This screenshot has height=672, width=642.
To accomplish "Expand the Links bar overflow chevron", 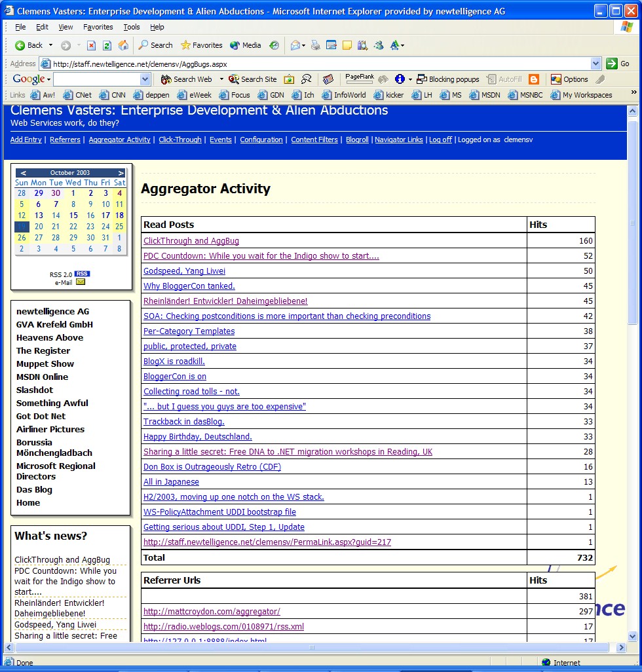I will coord(634,92).
